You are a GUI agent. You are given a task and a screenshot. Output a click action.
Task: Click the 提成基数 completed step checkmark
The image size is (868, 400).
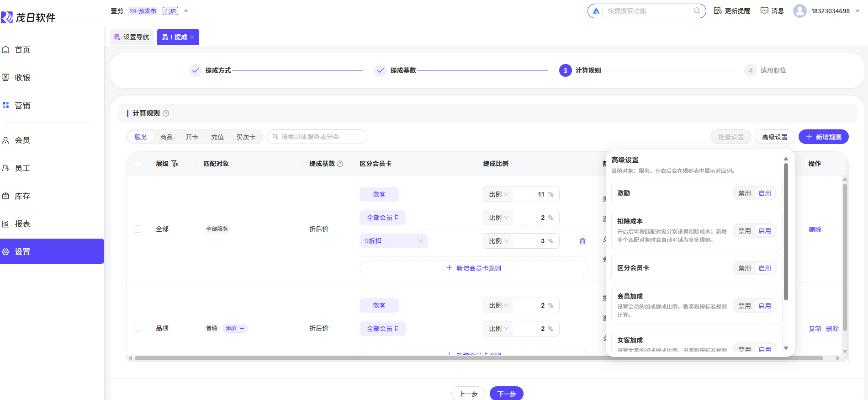point(381,70)
